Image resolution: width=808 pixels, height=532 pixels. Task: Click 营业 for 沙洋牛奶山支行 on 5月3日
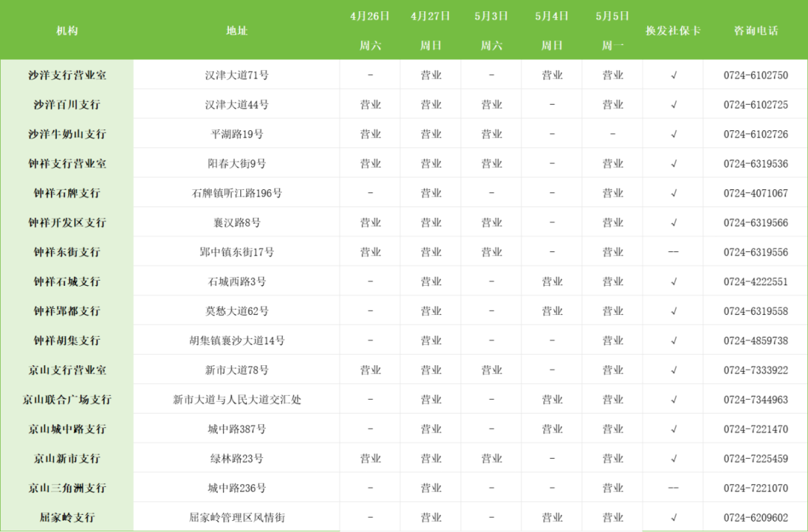(x=491, y=133)
